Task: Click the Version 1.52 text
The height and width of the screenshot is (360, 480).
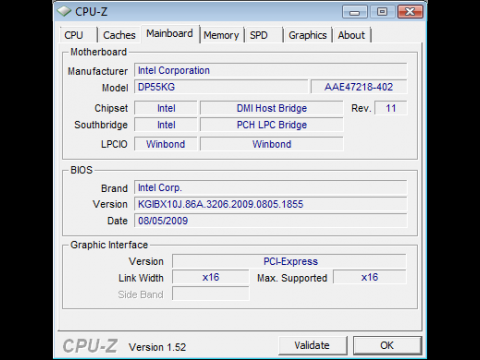Action: (157, 347)
